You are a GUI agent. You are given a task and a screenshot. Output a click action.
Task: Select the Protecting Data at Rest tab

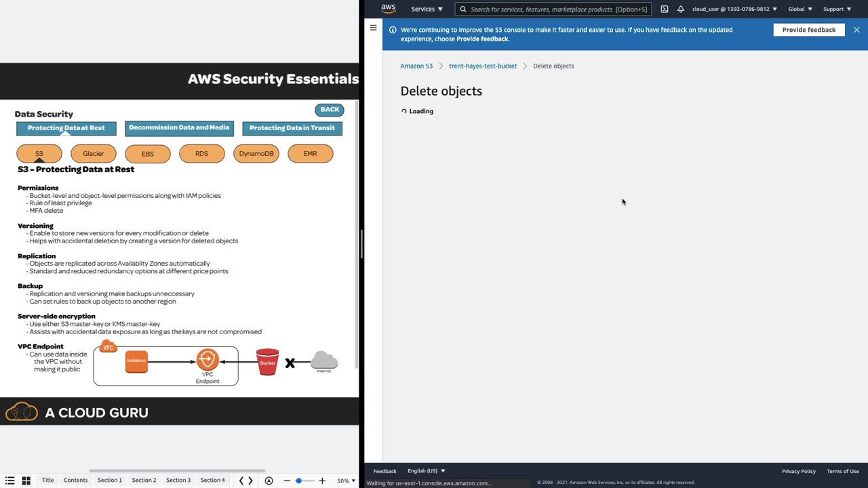pyautogui.click(x=66, y=128)
